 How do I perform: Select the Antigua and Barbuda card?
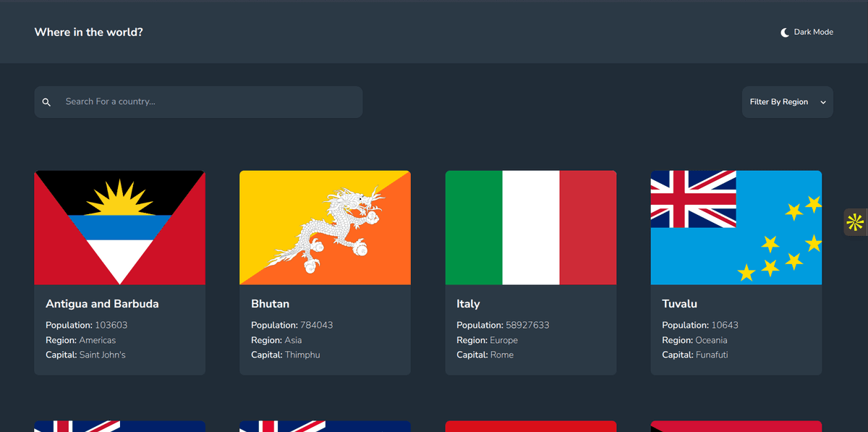[x=119, y=271]
